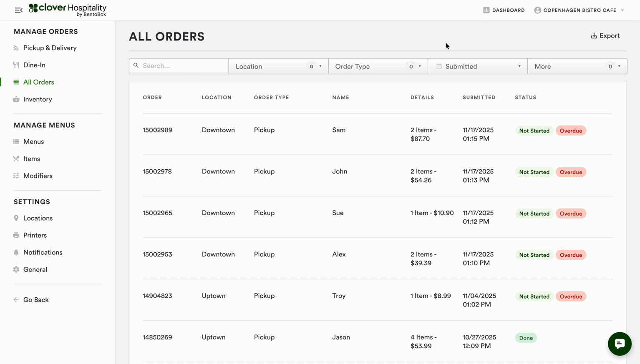Open the Submitted date filter dropdown
The image size is (640, 364).
(478, 66)
